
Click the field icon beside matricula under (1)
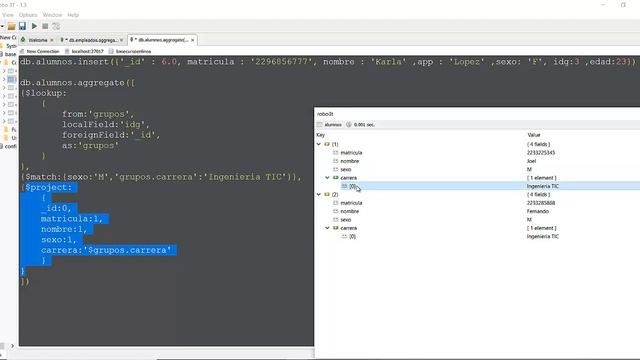[x=336, y=153]
